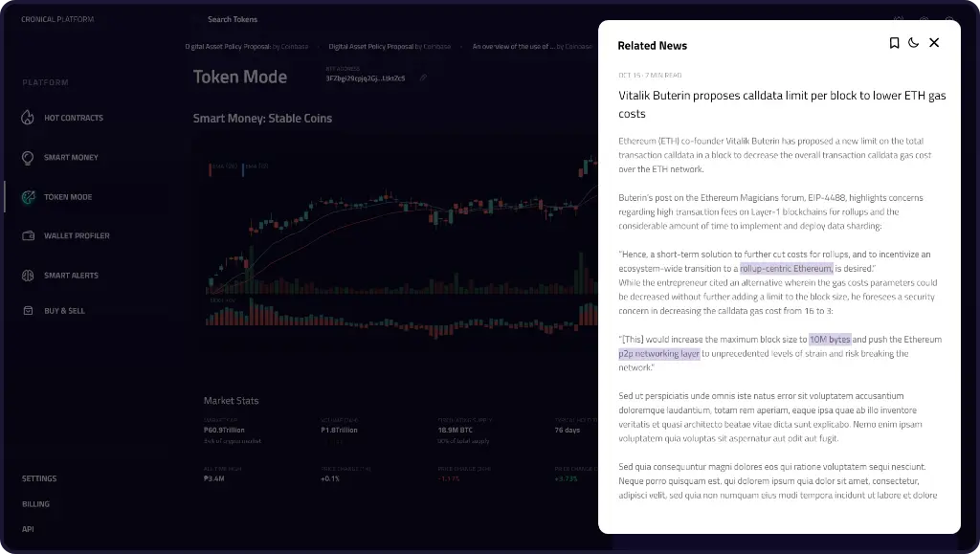Image resolution: width=980 pixels, height=554 pixels.
Task: Click the Wallet Profiler wallet icon
Action: [27, 235]
